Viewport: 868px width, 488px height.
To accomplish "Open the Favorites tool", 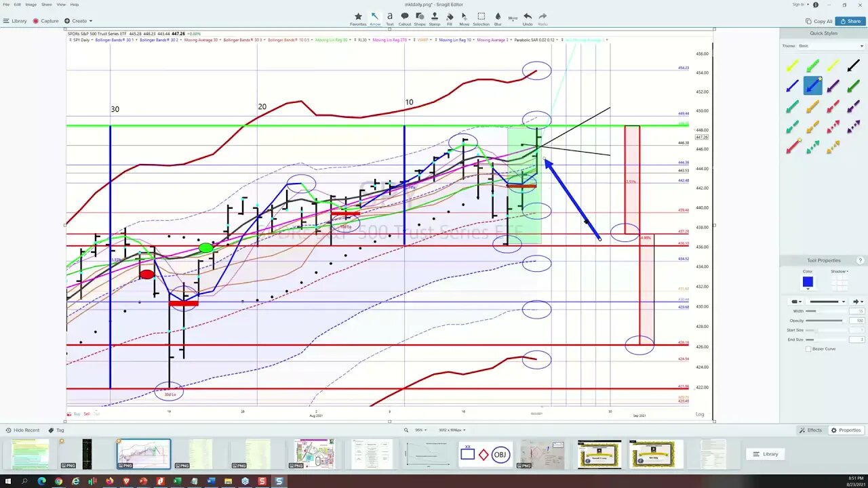I will 358,19.
